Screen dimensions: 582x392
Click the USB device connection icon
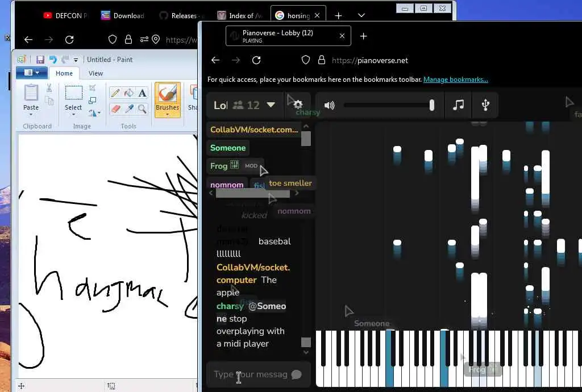point(485,105)
